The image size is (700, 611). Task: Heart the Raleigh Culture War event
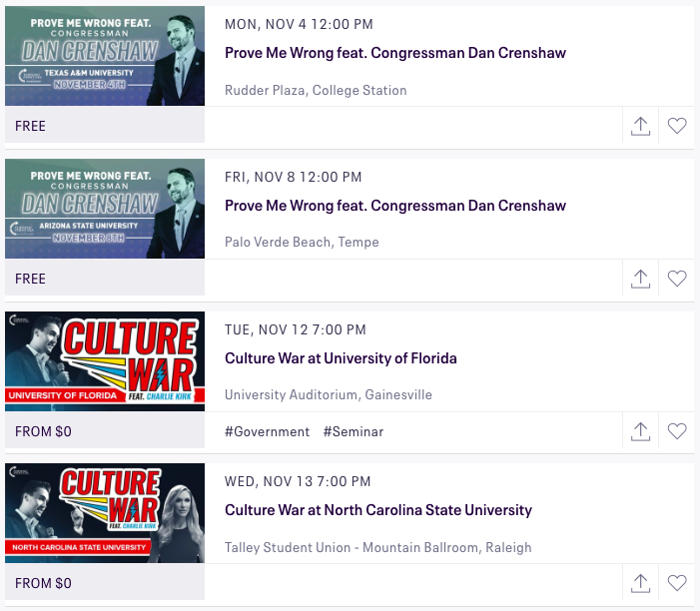677,582
